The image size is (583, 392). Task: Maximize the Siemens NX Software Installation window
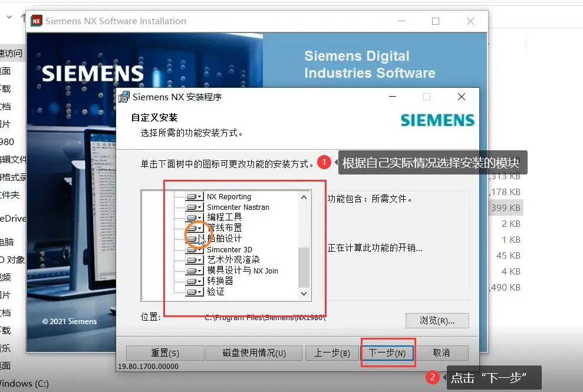point(436,21)
